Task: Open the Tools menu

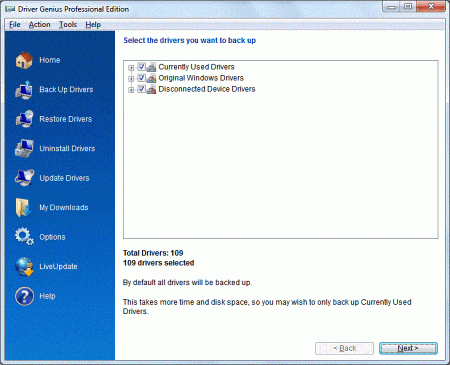Action: pyautogui.click(x=68, y=25)
